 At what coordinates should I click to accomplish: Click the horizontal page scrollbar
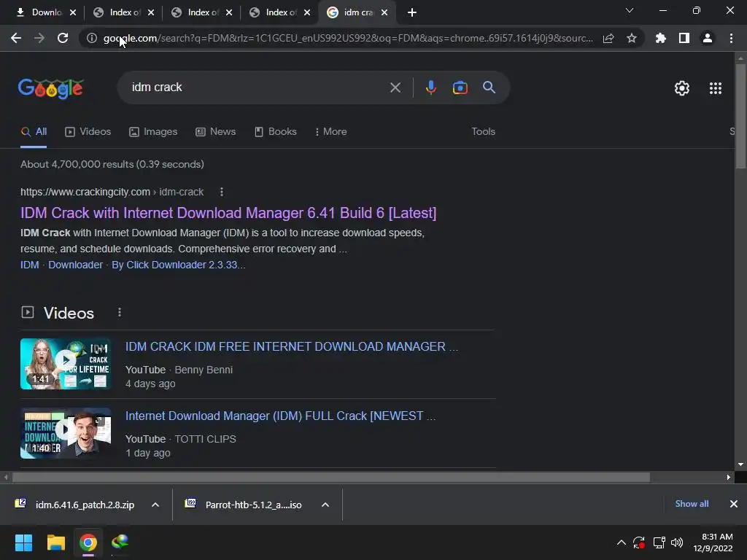331,477
